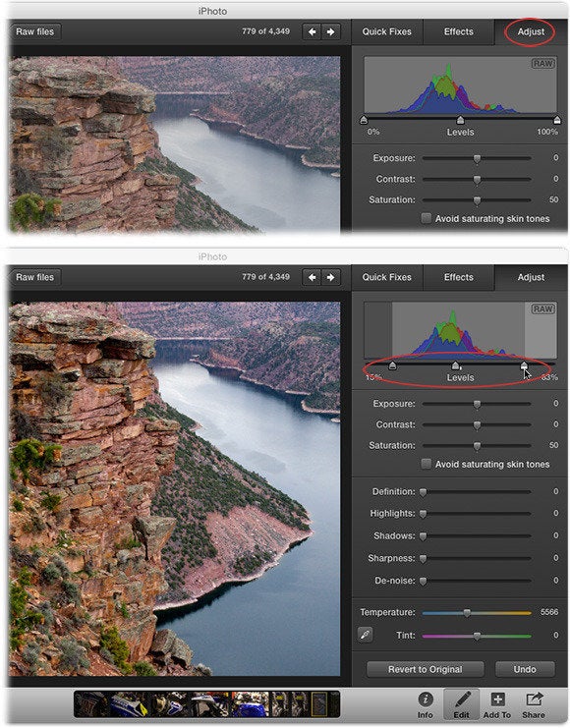
Task: Click canyon photo in upper window
Action: click(174, 143)
